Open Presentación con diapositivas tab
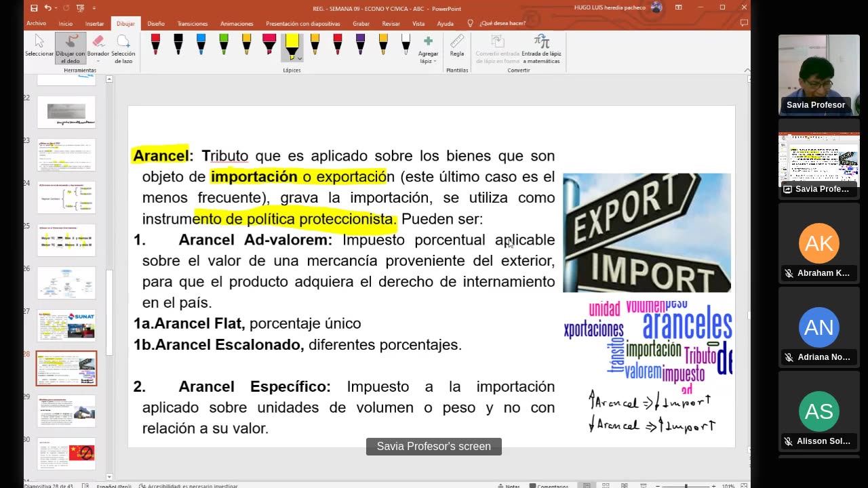The height and width of the screenshot is (488, 868). tap(303, 23)
